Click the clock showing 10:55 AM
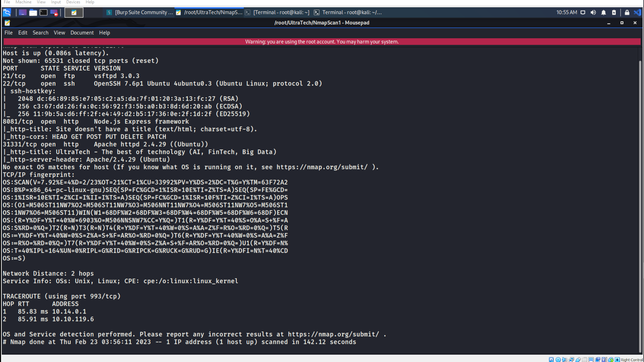Viewport: 644px width, 362px height. pos(567,12)
